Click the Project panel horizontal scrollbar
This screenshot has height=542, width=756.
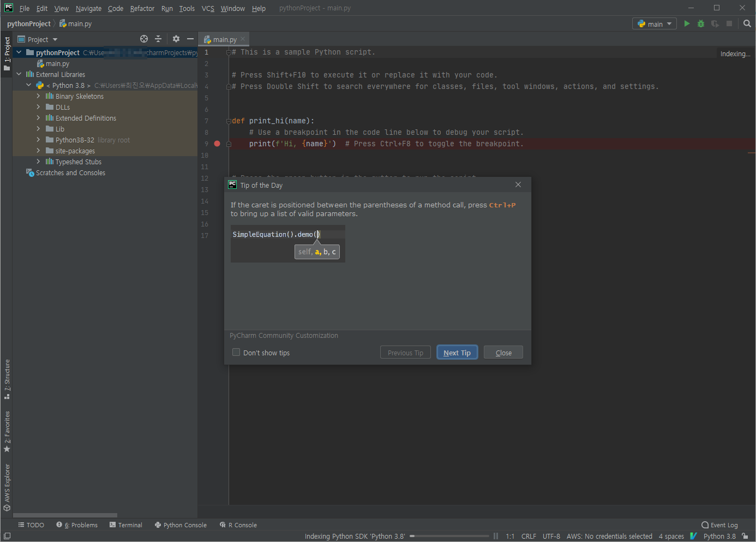pyautogui.click(x=65, y=515)
